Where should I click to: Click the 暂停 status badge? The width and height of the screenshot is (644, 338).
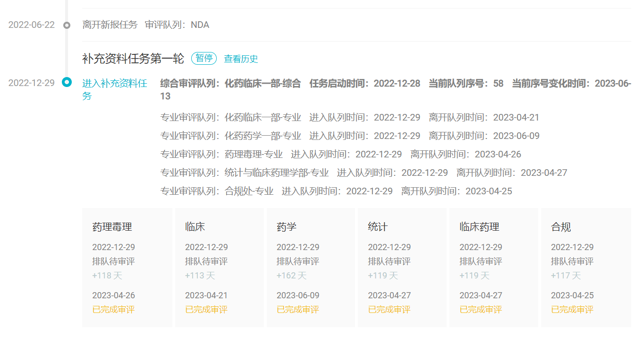204,59
